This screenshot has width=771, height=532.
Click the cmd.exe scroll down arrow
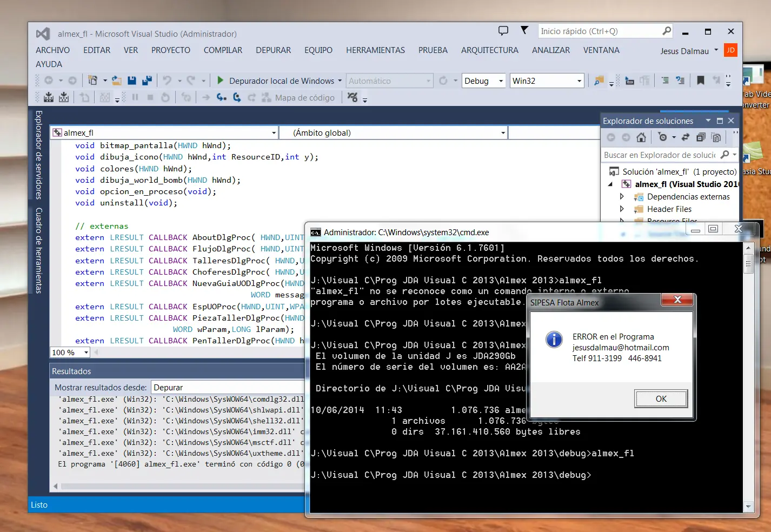(748, 507)
